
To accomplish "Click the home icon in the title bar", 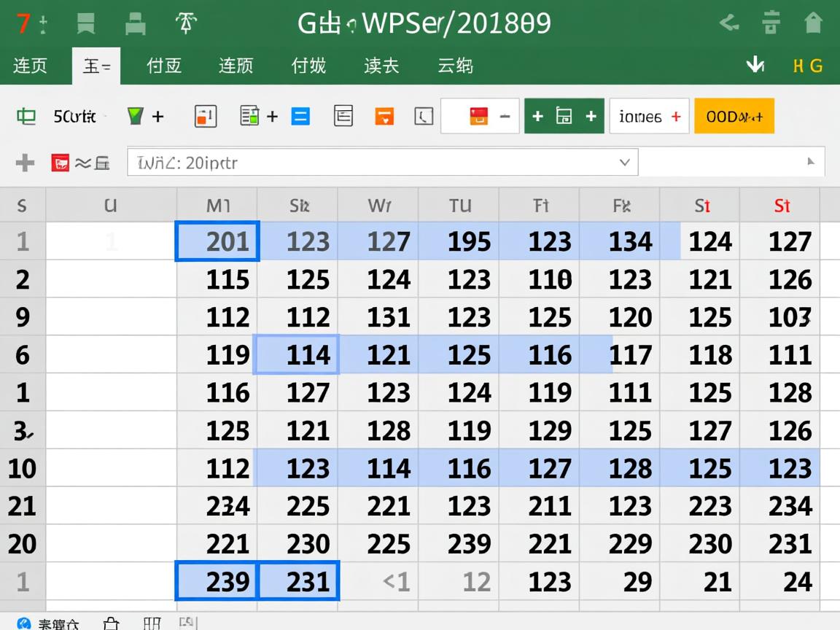I will [x=812, y=22].
